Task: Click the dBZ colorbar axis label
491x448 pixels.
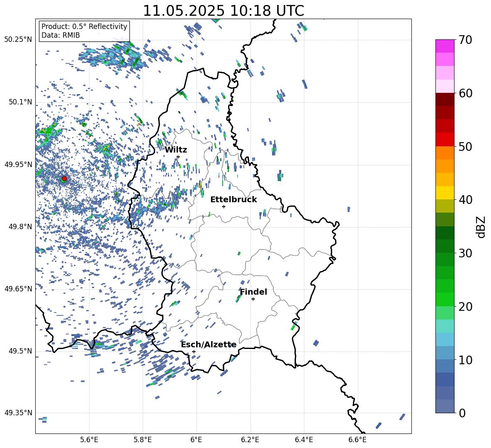Action: coord(481,227)
